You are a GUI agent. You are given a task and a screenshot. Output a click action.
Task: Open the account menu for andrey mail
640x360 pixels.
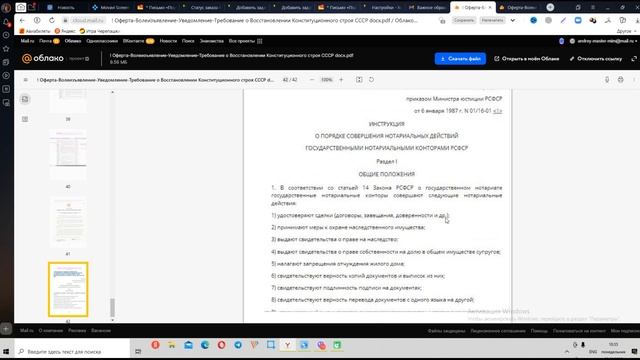(604, 41)
